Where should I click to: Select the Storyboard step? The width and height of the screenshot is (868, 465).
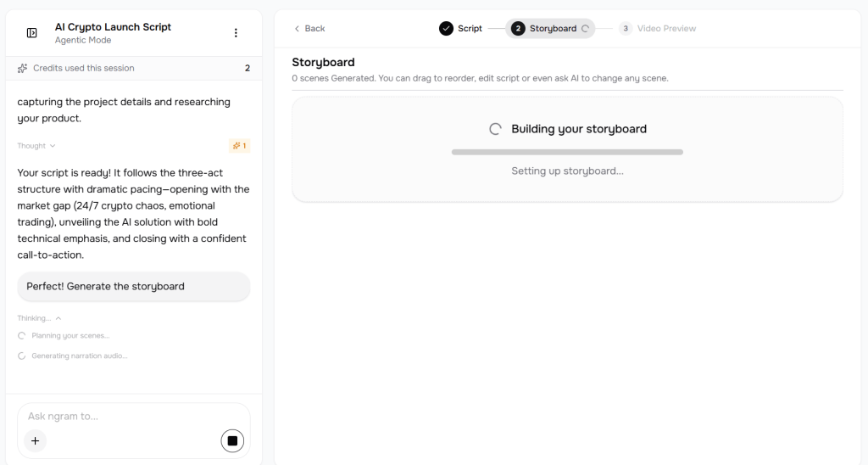[x=551, y=29]
